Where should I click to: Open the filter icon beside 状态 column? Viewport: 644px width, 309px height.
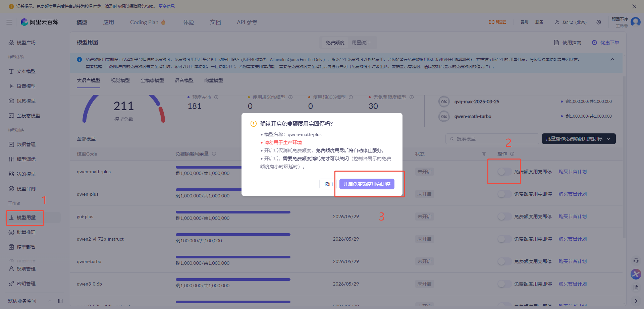(x=484, y=154)
